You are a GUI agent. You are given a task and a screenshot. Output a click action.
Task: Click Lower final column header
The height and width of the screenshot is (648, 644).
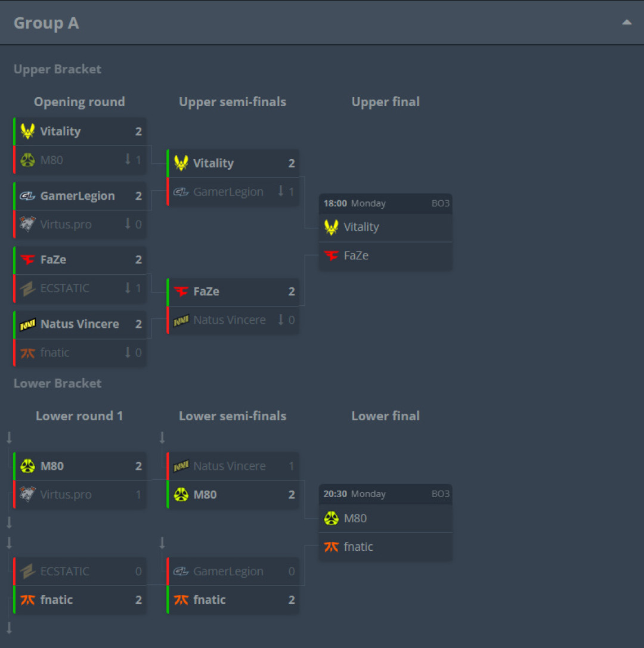pyautogui.click(x=385, y=416)
